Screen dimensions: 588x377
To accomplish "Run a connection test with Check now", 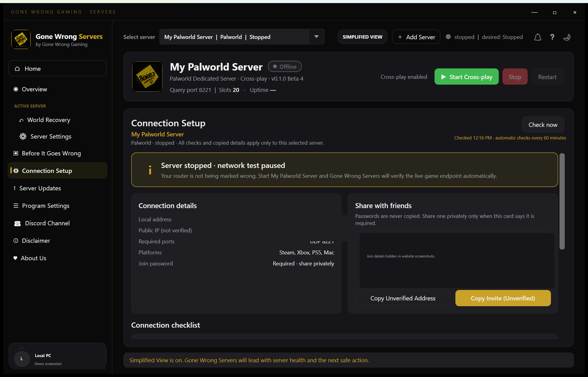I will click(543, 125).
